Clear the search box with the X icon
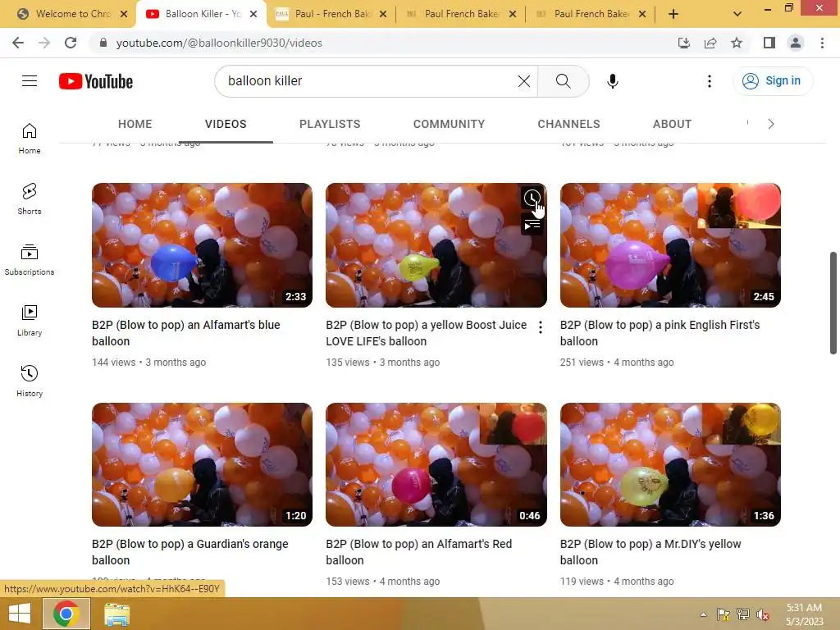The width and height of the screenshot is (840, 630). [x=524, y=81]
